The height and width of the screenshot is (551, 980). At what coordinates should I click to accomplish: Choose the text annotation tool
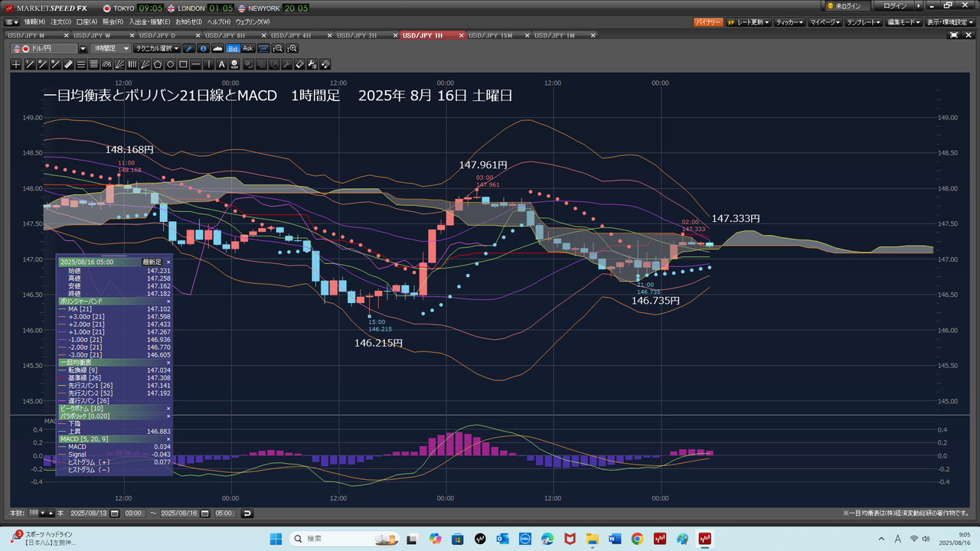[x=222, y=64]
